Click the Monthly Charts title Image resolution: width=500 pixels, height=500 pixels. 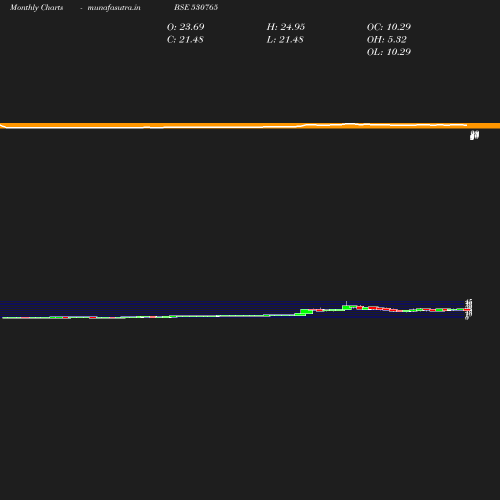36,7
